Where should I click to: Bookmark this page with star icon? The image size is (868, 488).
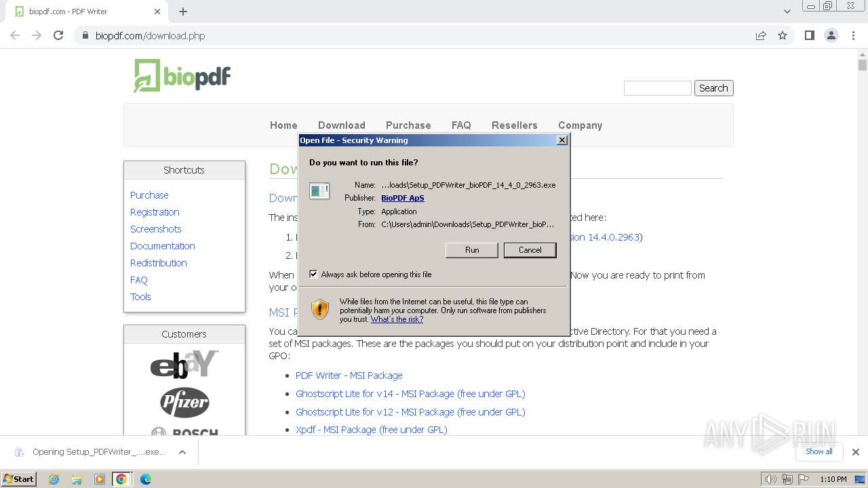click(x=783, y=36)
